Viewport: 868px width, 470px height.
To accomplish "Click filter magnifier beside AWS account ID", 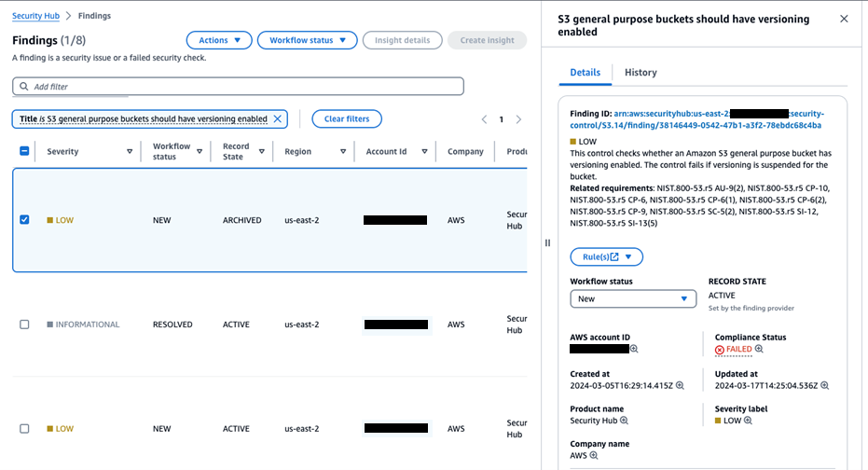I will click(634, 349).
